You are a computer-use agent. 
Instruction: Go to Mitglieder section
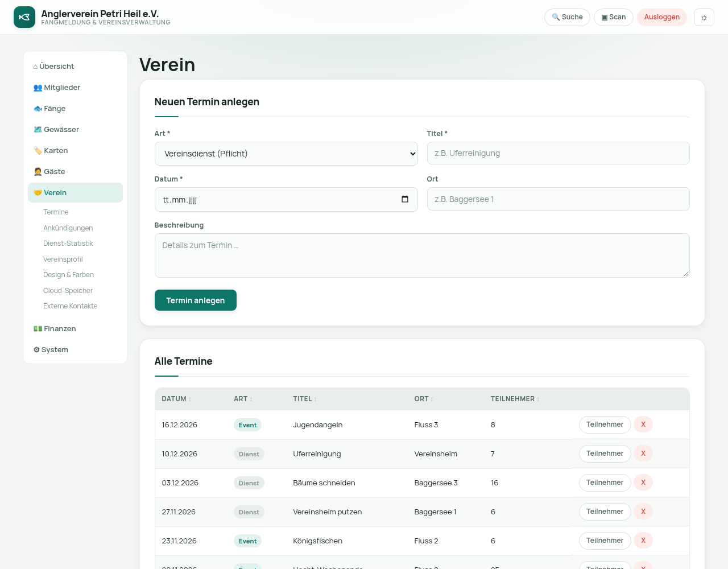point(75,88)
